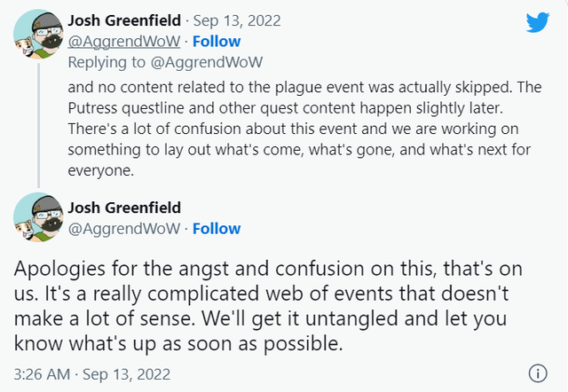Click the word Putress in the reply tweet
Viewport: 568px width, 392px height.
point(92,108)
